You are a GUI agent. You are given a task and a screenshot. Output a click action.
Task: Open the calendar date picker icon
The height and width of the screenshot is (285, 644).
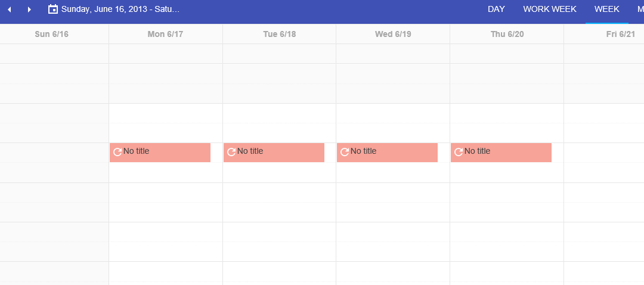pos(53,10)
